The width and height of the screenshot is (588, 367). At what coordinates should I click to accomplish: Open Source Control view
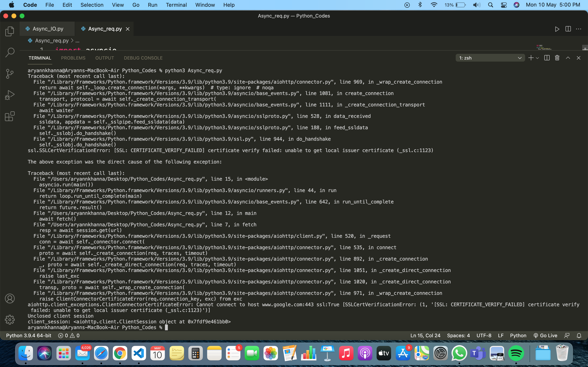(x=10, y=74)
